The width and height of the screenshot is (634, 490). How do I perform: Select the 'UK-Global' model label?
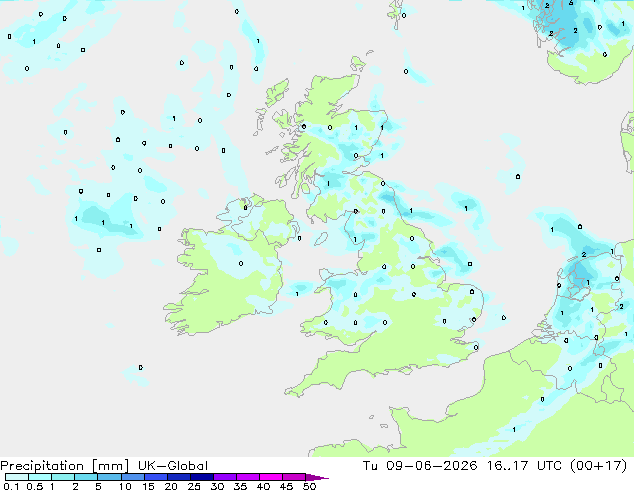tap(173, 466)
